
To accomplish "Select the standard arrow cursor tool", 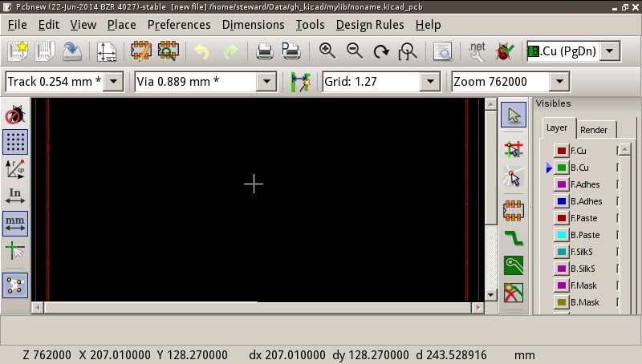I will click(x=514, y=115).
